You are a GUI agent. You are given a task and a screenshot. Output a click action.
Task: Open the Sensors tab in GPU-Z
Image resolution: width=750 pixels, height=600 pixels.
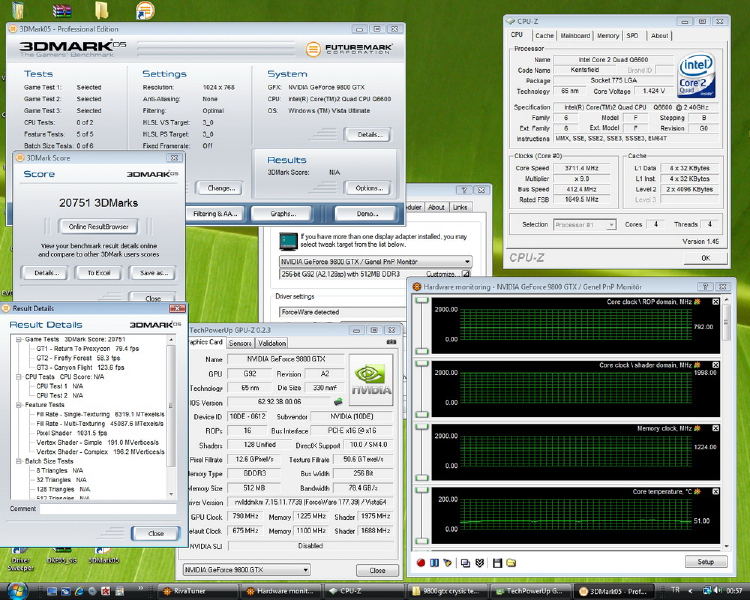coord(240,344)
